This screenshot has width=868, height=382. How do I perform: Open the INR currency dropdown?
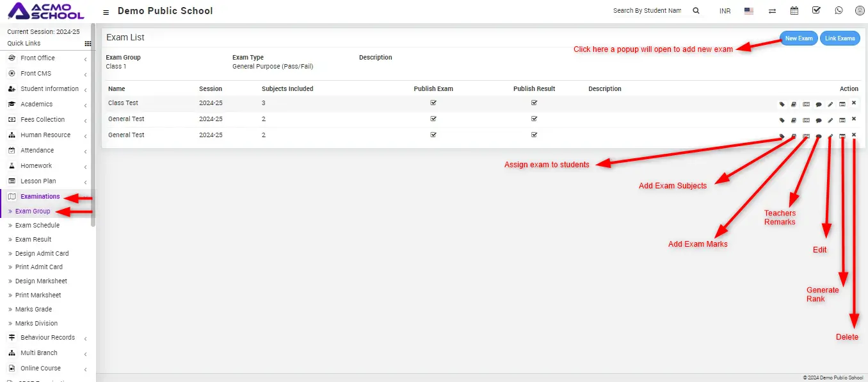725,12
